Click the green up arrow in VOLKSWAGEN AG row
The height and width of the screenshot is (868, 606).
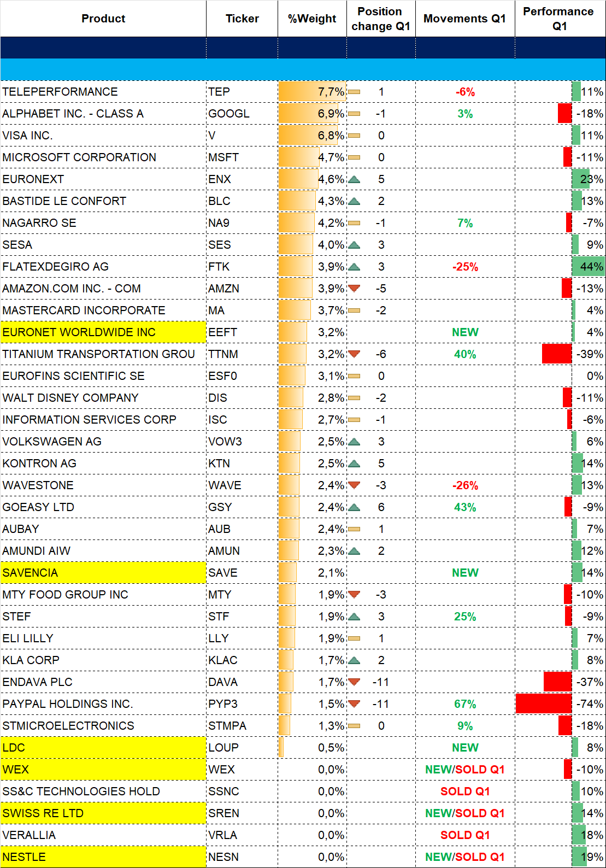(x=354, y=442)
